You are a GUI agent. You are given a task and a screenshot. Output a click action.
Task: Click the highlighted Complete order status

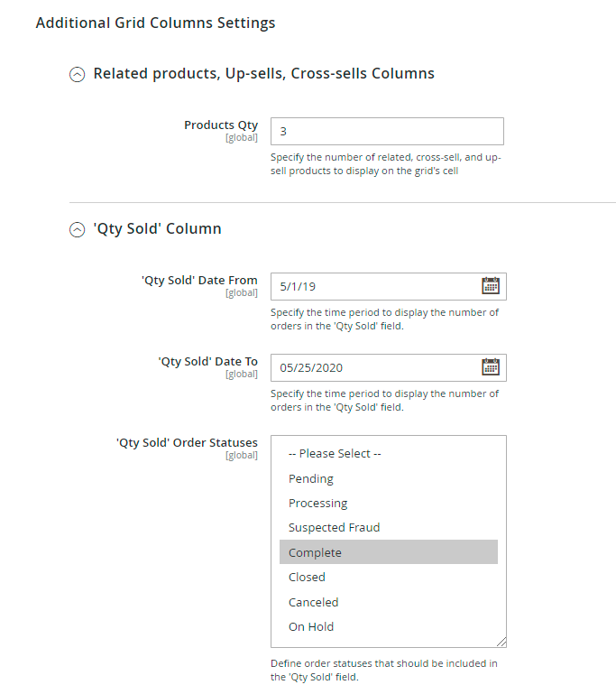coord(315,552)
